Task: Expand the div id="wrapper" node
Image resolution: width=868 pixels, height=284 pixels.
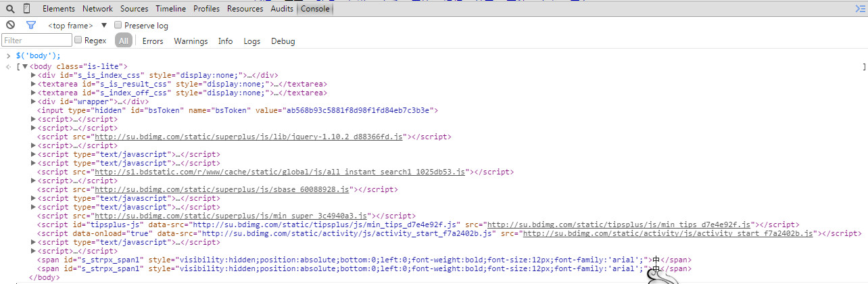Action: tap(34, 101)
